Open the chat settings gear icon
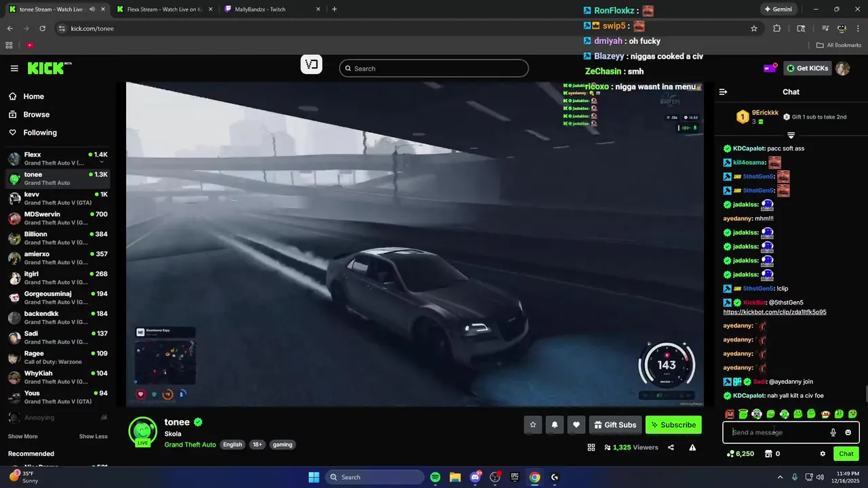Image resolution: width=868 pixels, height=488 pixels. (x=823, y=454)
